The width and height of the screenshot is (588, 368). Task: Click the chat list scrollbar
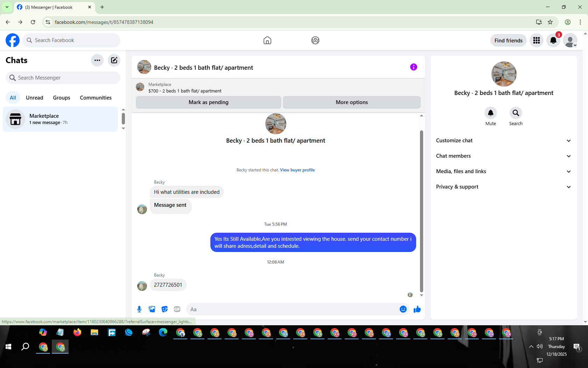(x=123, y=118)
